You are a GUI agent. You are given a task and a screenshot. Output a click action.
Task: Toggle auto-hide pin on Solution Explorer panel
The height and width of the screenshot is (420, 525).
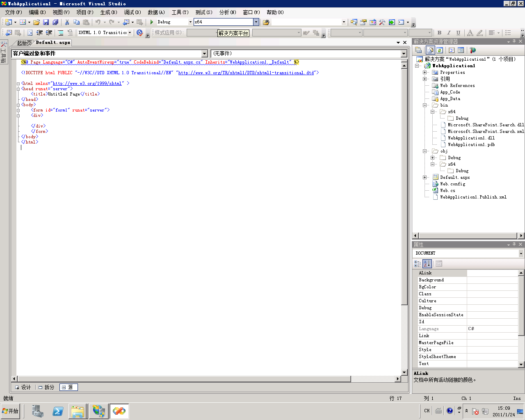tap(514, 41)
